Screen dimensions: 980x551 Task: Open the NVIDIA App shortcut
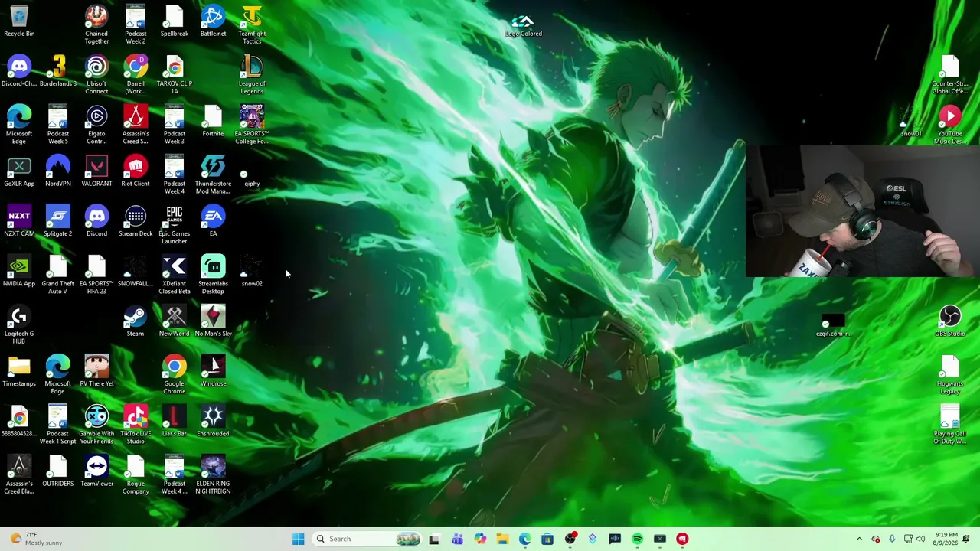pyautogui.click(x=19, y=271)
